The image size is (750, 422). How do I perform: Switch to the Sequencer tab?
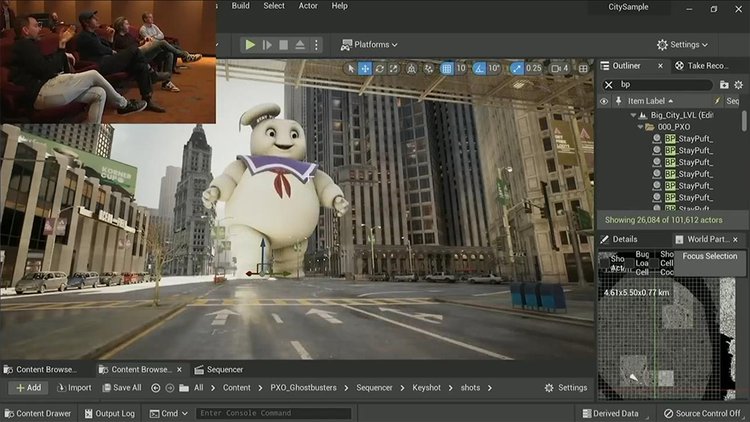point(217,370)
